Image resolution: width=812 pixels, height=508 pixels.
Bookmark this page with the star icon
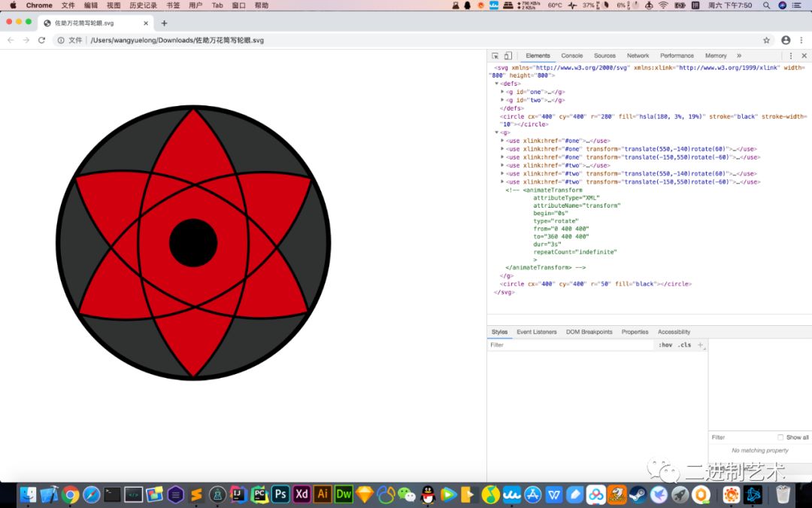[x=766, y=40]
